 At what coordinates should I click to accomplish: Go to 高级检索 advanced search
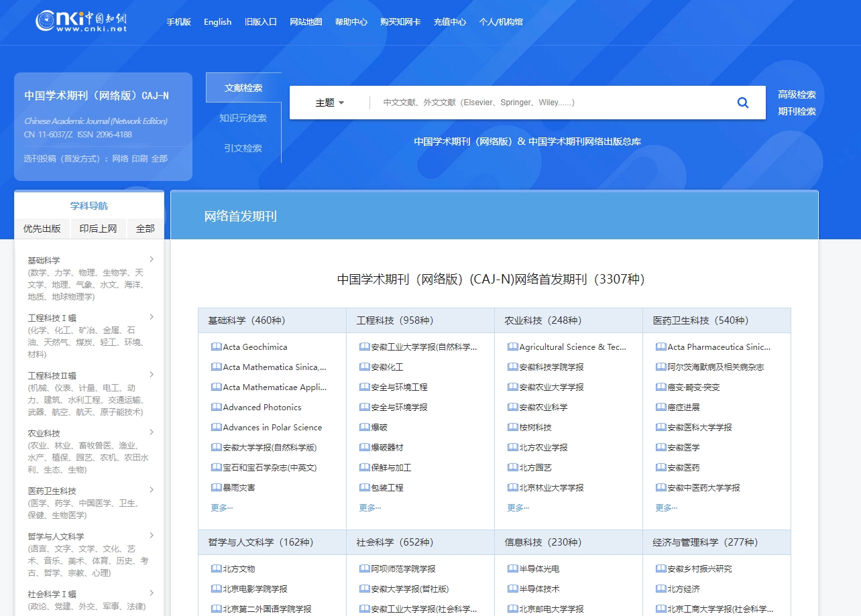pos(797,95)
